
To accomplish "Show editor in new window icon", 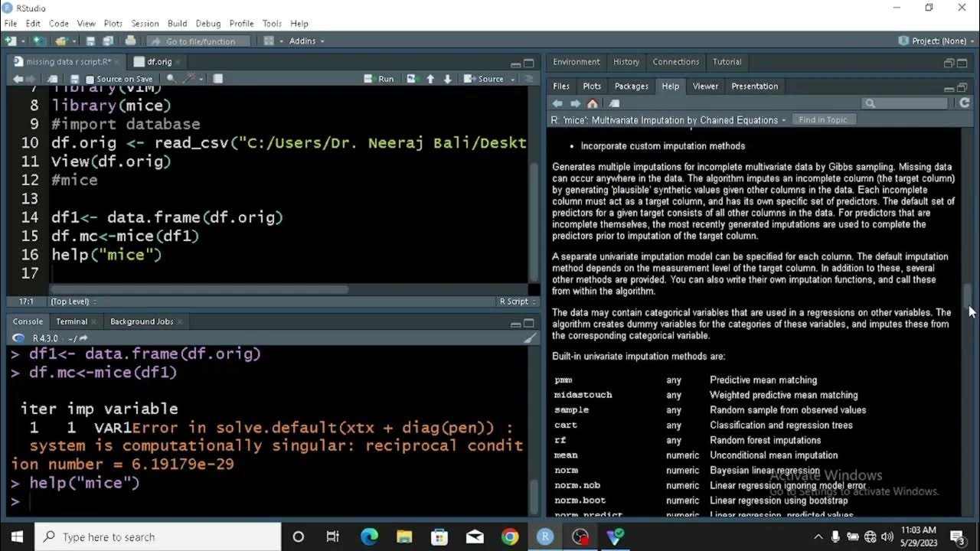I will tap(52, 79).
